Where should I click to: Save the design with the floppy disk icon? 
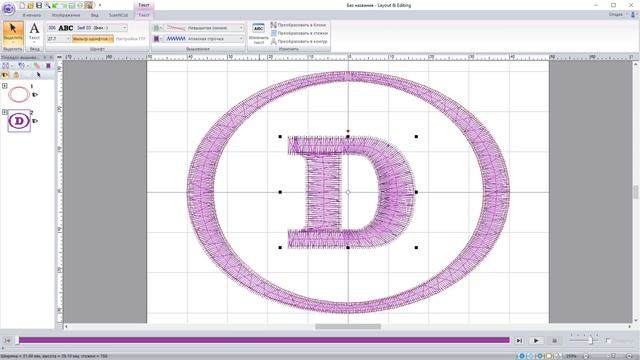coord(39,5)
